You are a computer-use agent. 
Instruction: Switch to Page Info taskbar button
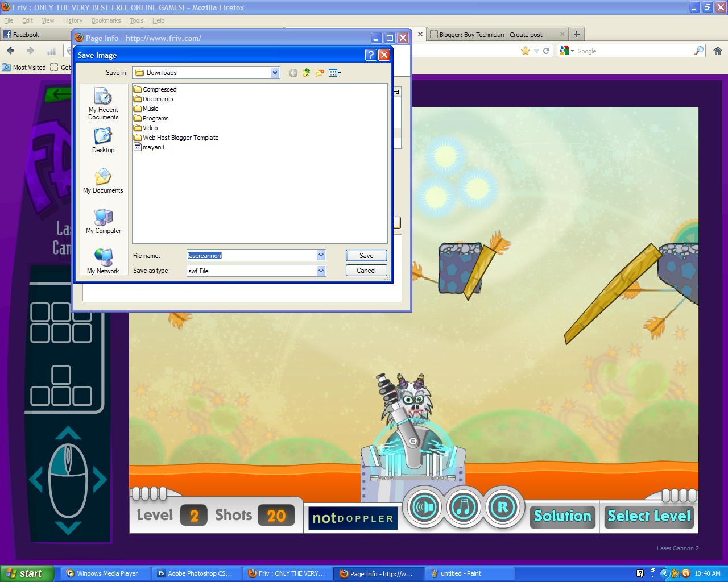tap(378, 573)
